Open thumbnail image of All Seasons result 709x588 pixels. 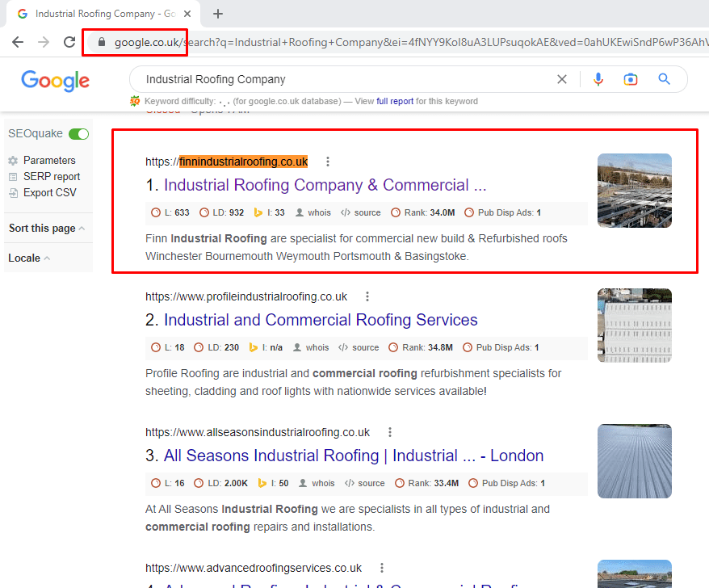pos(635,461)
